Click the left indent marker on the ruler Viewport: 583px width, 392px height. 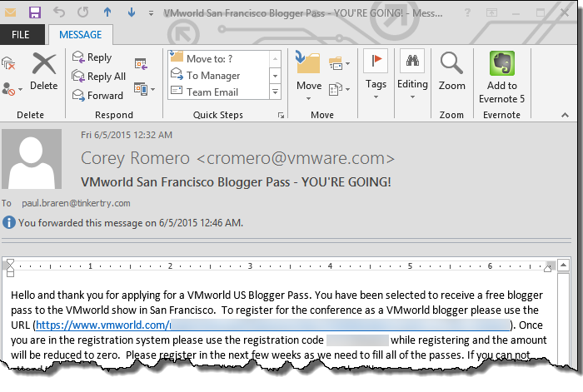tap(10, 268)
